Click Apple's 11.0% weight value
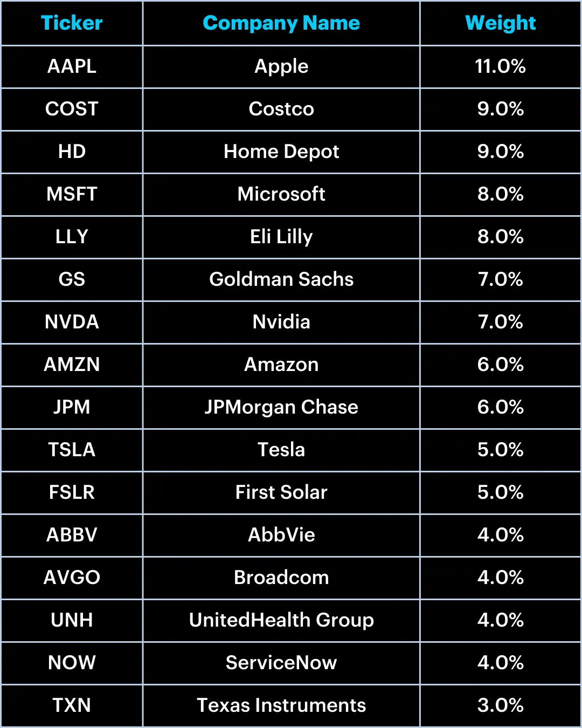 click(500, 66)
